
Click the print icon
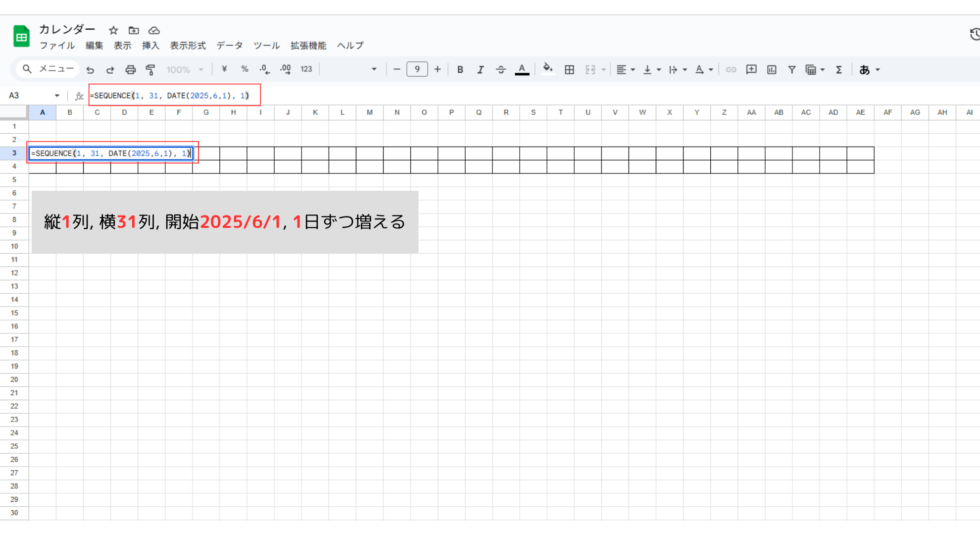[130, 70]
